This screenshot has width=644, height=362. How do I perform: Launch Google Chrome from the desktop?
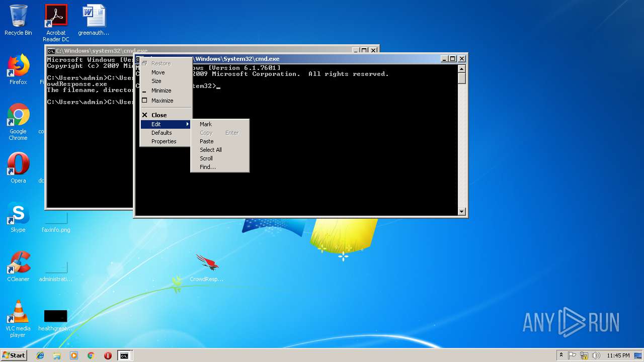tap(18, 122)
